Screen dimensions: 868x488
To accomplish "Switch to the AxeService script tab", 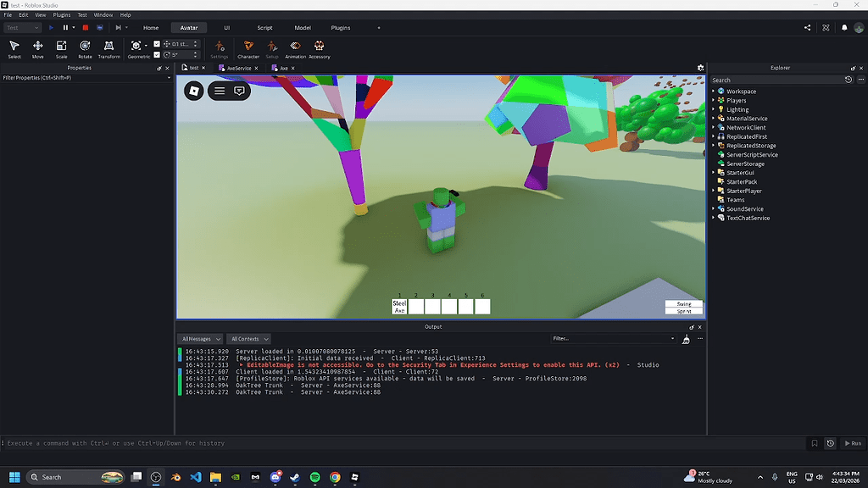I will click(x=238, y=68).
